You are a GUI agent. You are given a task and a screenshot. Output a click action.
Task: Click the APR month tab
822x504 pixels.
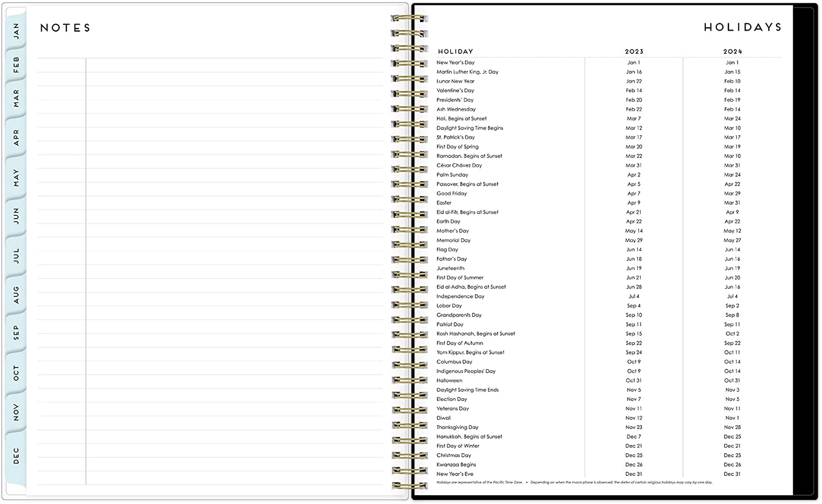(16, 138)
